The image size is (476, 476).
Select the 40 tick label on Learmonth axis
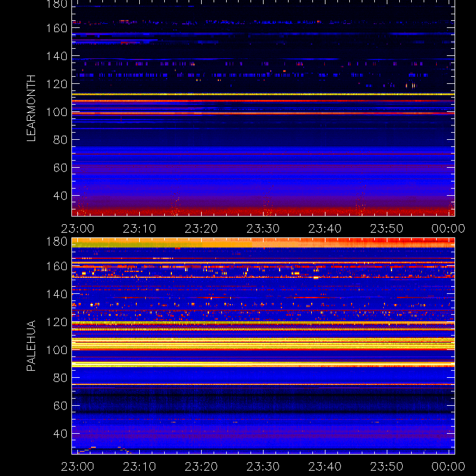click(x=60, y=196)
